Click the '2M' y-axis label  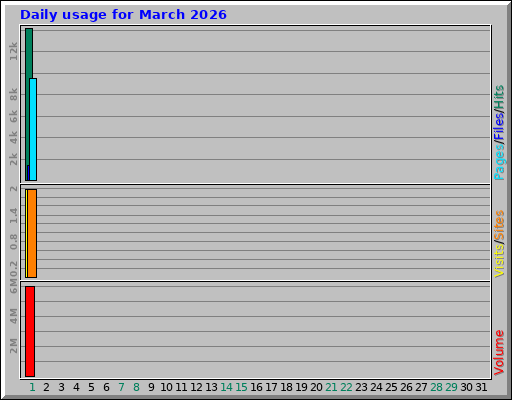click(x=13, y=346)
